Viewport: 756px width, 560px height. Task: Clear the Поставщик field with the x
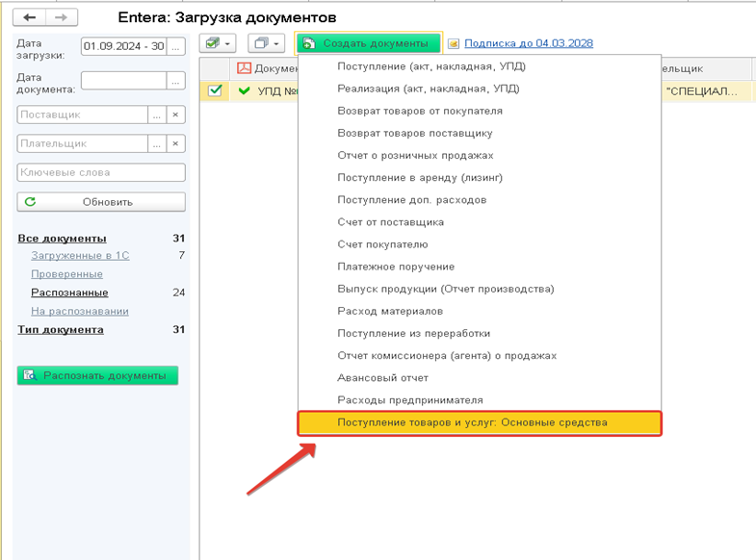pyautogui.click(x=175, y=115)
